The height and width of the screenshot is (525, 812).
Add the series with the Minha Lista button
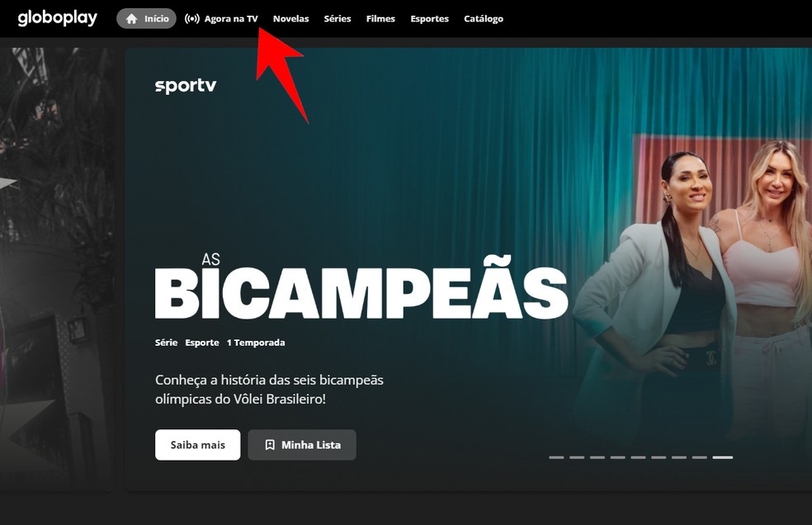302,445
